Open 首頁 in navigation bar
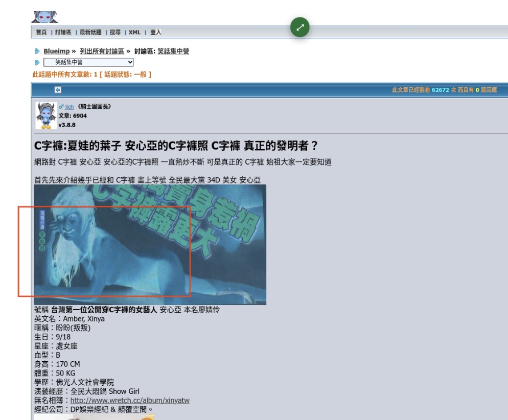Viewport: 508px width, 420px height. pyautogui.click(x=41, y=32)
